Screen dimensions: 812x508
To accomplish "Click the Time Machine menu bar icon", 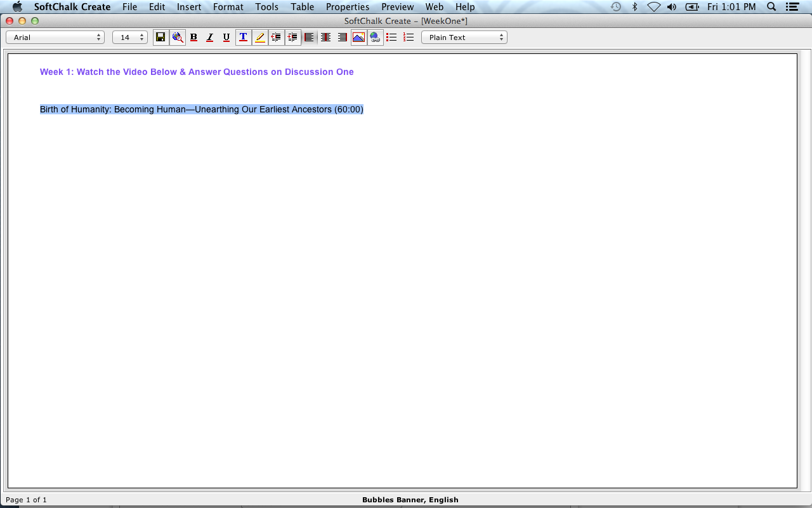I will pyautogui.click(x=616, y=7).
